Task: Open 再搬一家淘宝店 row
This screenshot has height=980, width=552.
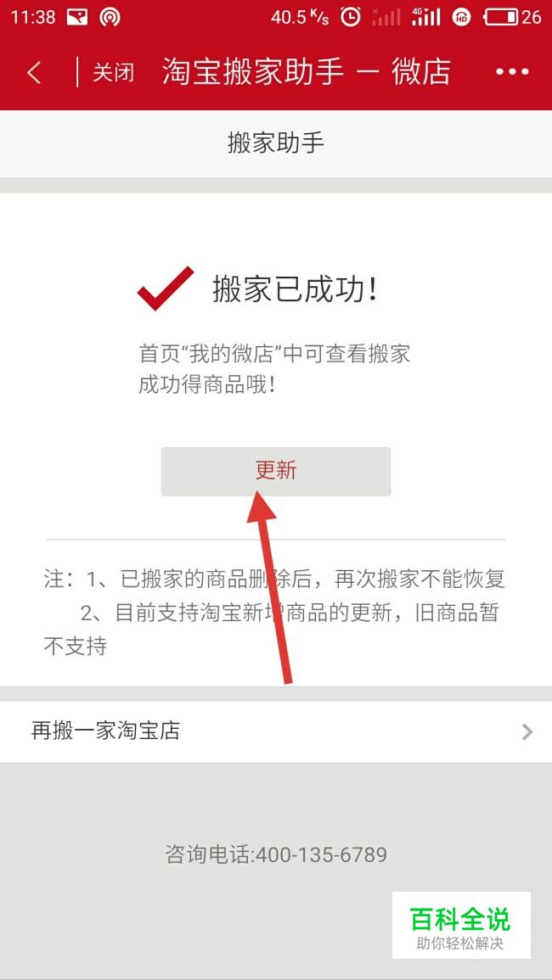Action: point(276,731)
